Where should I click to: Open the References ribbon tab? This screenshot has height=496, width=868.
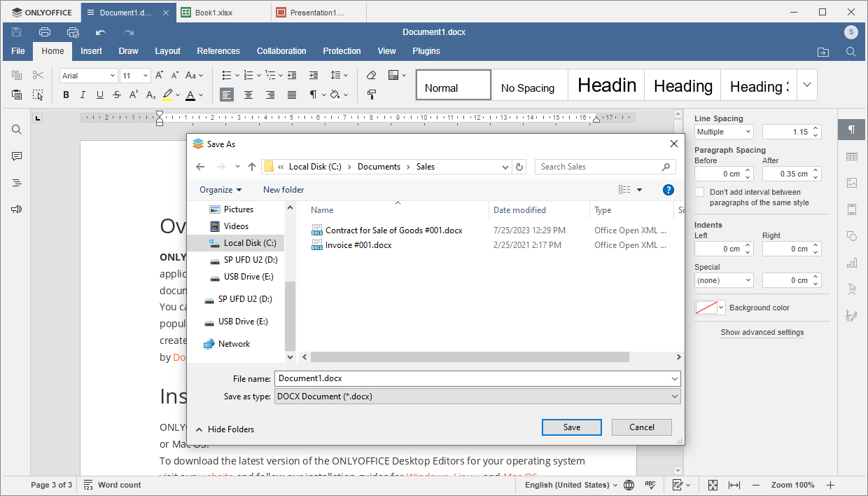coord(218,50)
